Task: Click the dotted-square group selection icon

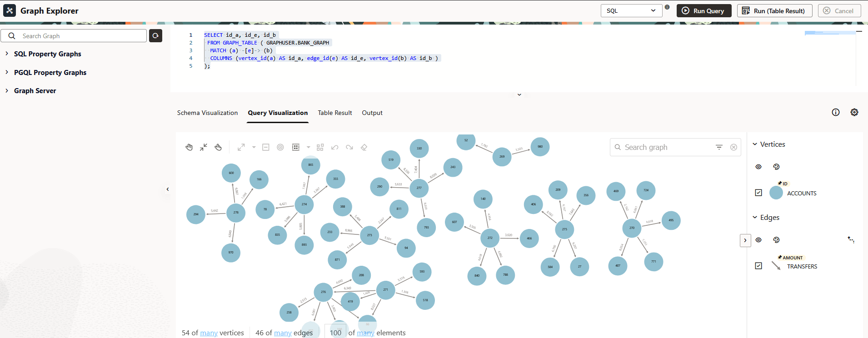Action: tap(296, 147)
